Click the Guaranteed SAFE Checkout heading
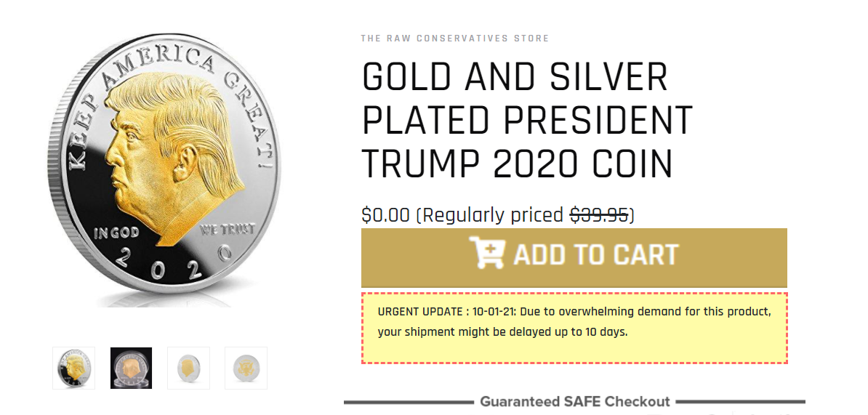Image resolution: width=868 pixels, height=415 pixels. point(574,401)
